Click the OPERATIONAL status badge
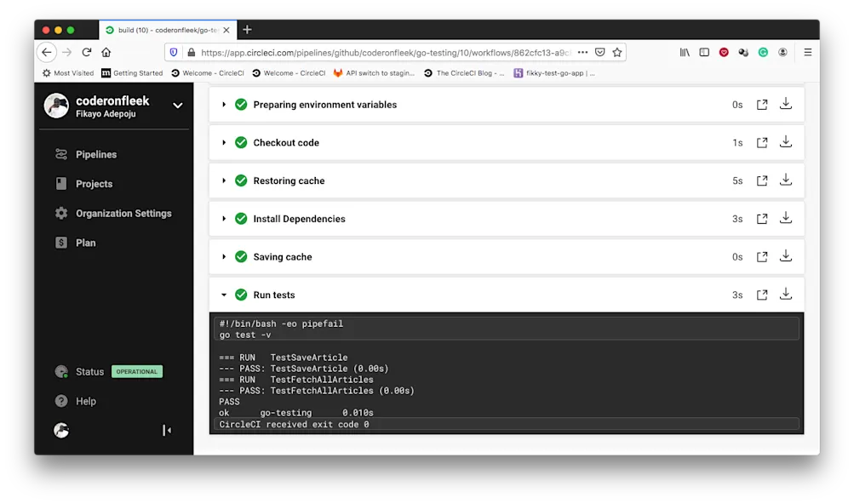The height and width of the screenshot is (504, 854). pyautogui.click(x=137, y=371)
